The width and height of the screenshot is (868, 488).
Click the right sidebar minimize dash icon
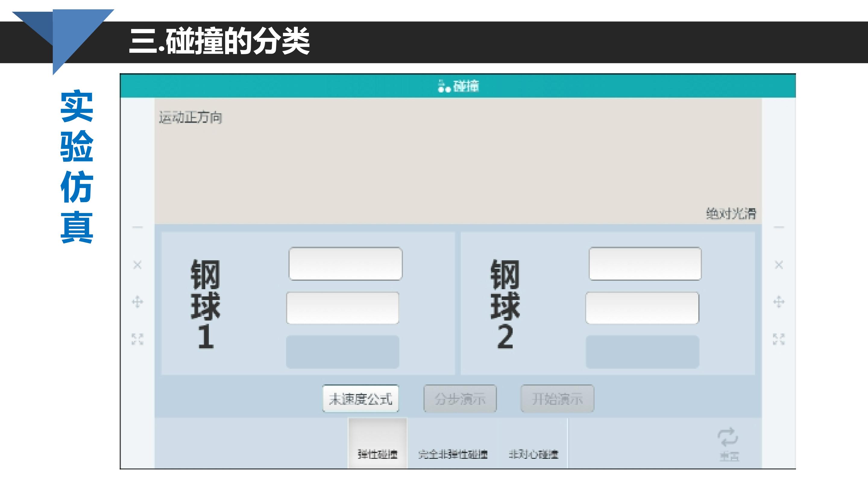[x=779, y=227]
